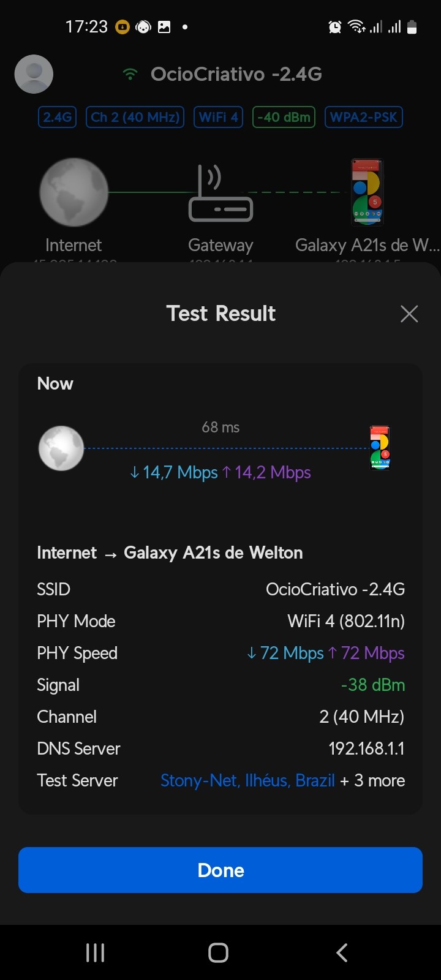Close the Test Result panel
This screenshot has height=980, width=441.
[409, 314]
